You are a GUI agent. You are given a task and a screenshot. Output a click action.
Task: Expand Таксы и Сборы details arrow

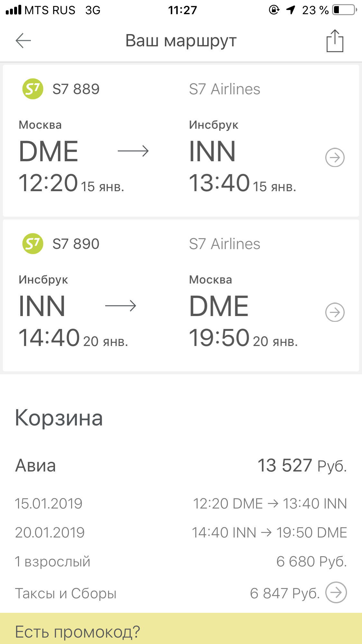click(336, 593)
